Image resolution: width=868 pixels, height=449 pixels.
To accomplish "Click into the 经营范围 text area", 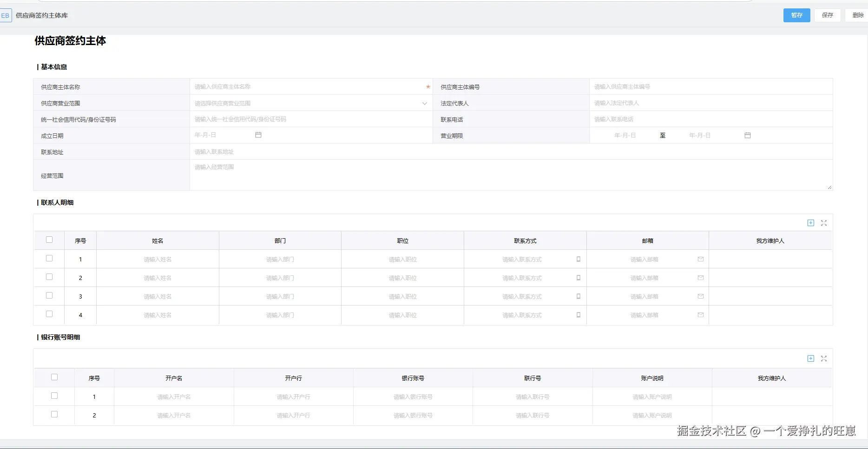I will click(x=511, y=176).
